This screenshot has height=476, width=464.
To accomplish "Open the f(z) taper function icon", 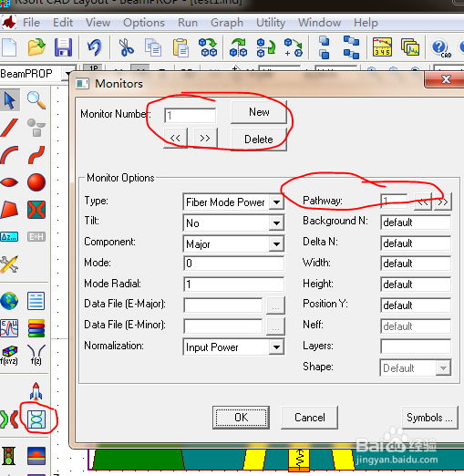I will click(x=36, y=355).
